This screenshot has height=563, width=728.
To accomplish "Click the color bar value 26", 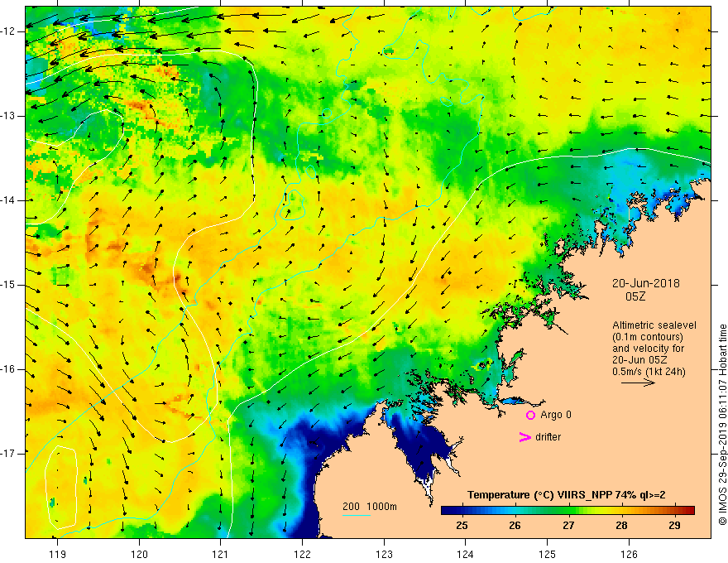I will (515, 526).
